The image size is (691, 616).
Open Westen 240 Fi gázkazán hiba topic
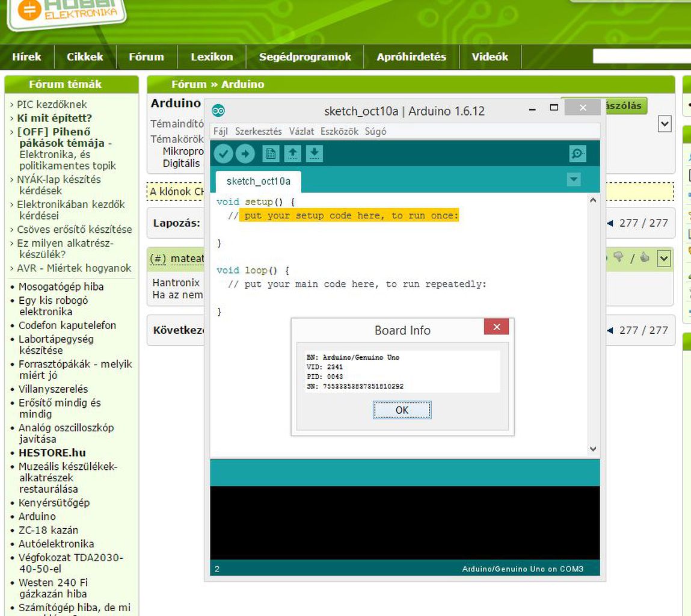coord(53,588)
